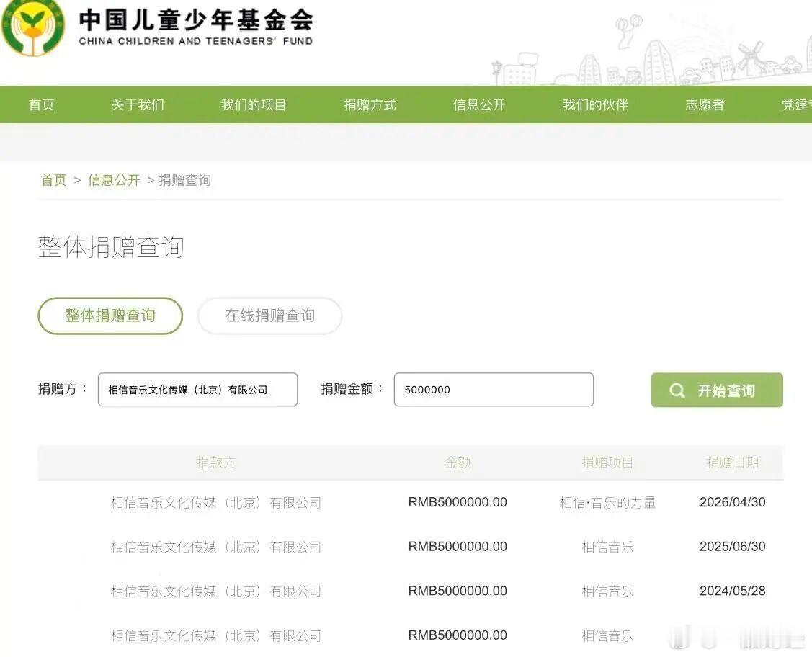This screenshot has height=657, width=812.
Task: Open the 志愿者 menu item
Action: tap(705, 104)
